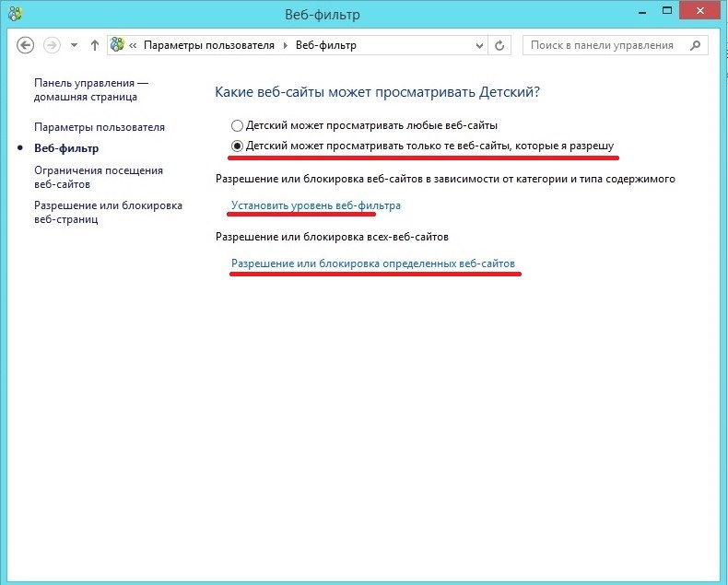This screenshot has width=728, height=585.
Task: Open Разрешение или блокировка веб-страниц sidebar link
Action: tap(108, 212)
